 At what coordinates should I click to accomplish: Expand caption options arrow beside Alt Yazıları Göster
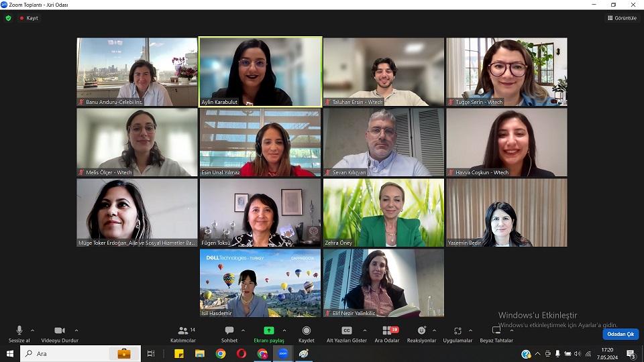click(x=365, y=330)
